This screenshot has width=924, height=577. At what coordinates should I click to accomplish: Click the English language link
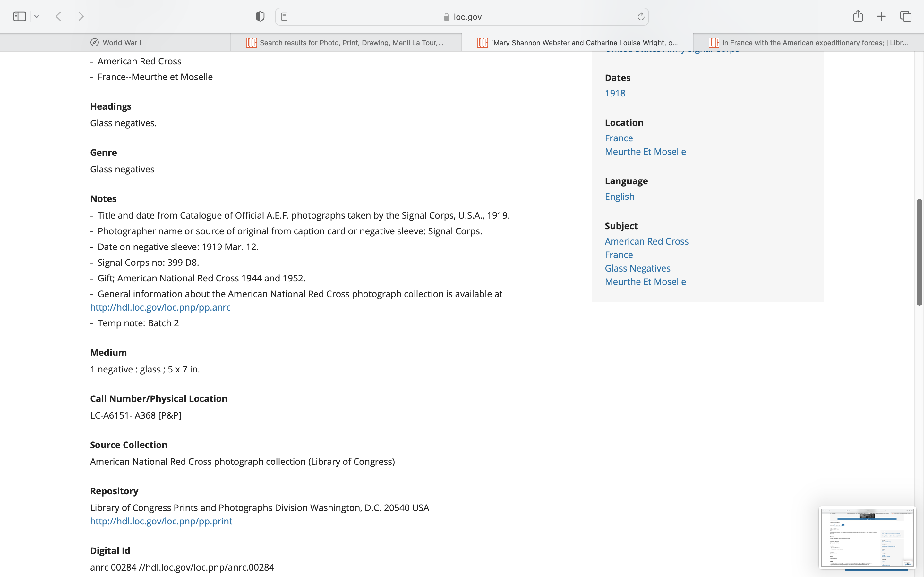[x=619, y=196]
